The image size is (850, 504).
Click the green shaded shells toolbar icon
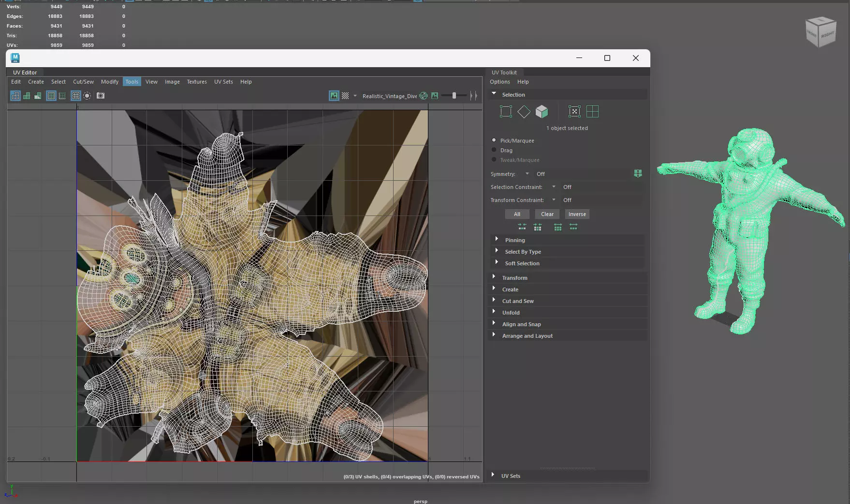point(27,96)
